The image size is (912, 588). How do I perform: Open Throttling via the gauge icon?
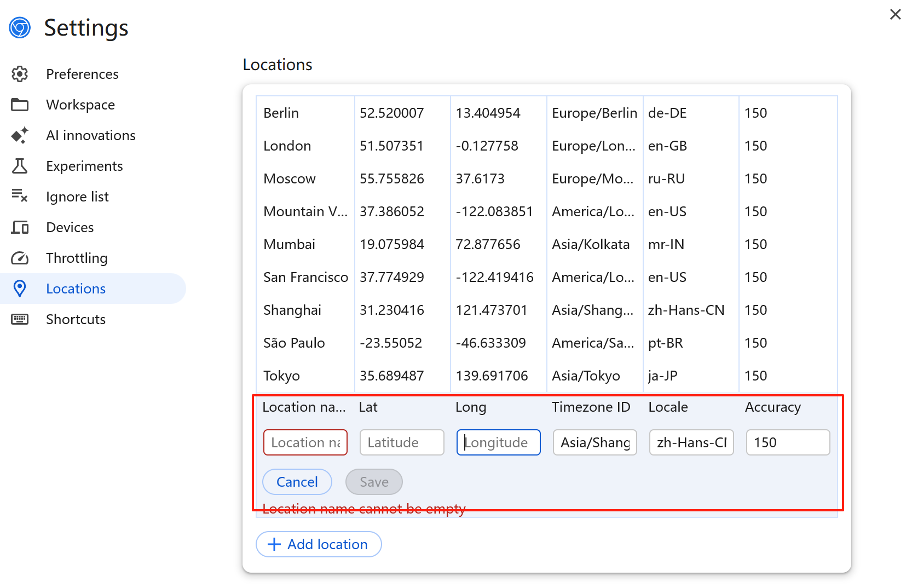tap(20, 258)
